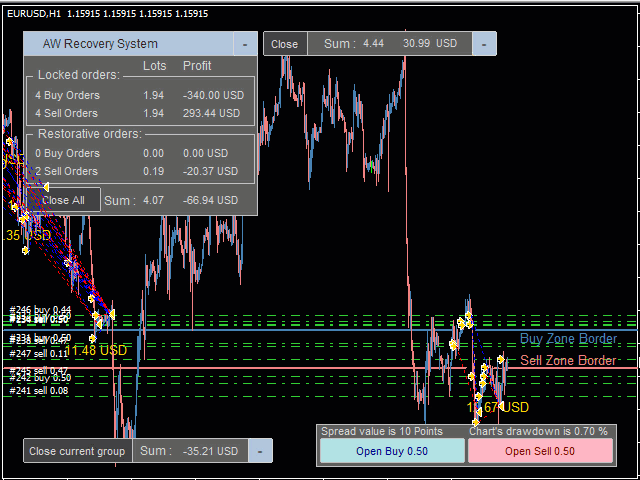
Task: Click the 11.48 USD profit label on chart
Action: [x=96, y=351]
